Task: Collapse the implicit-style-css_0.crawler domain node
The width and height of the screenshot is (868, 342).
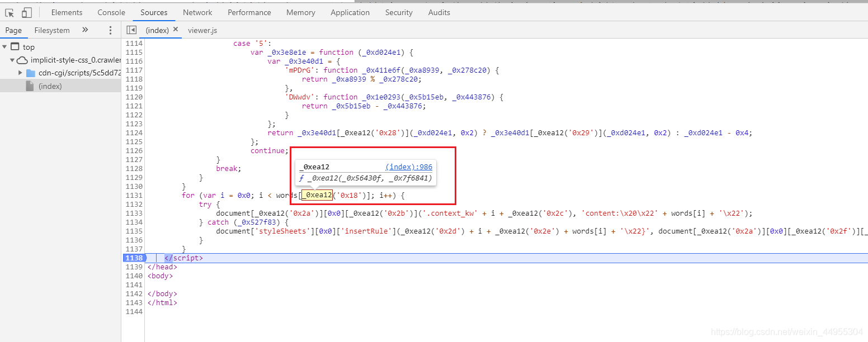Action: pos(12,60)
